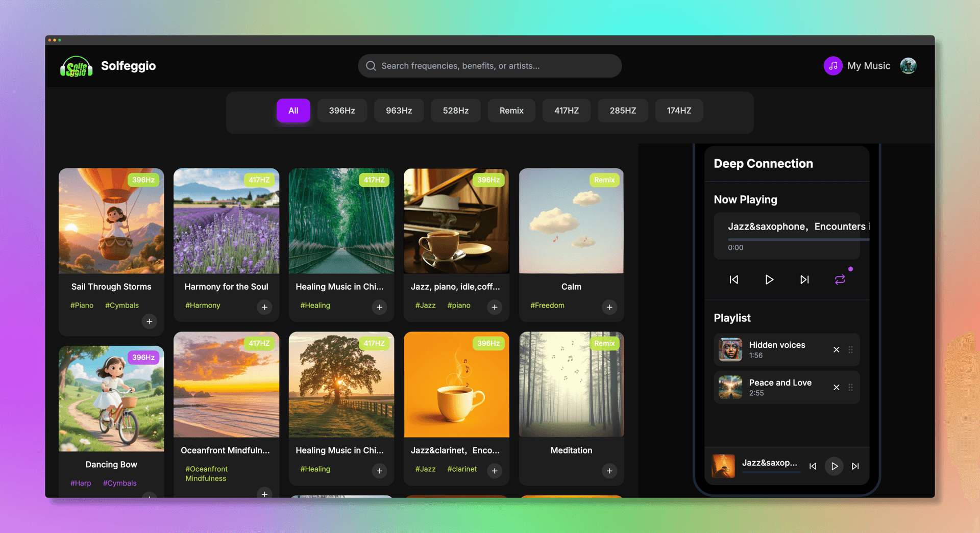Open My Music library
980x533 pixels.
coord(857,66)
